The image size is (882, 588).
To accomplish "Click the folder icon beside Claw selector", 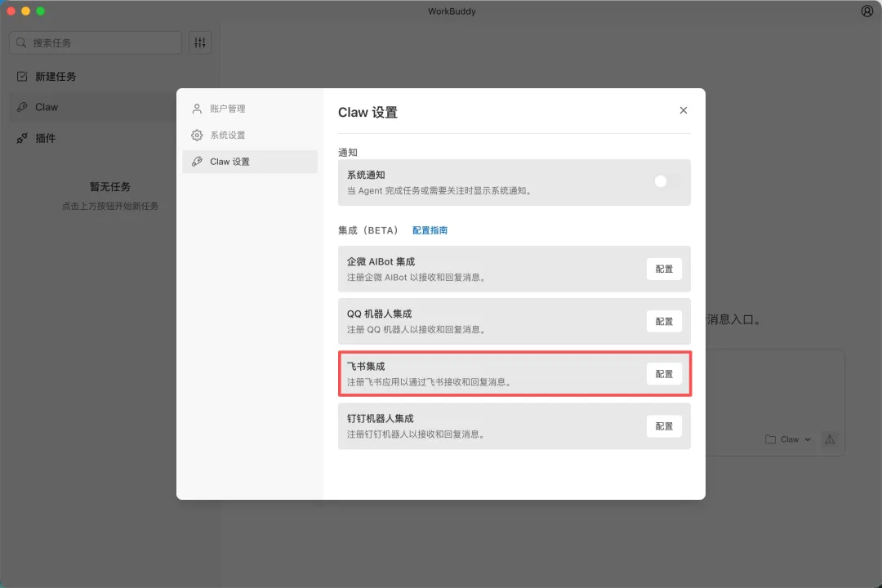I will click(770, 439).
